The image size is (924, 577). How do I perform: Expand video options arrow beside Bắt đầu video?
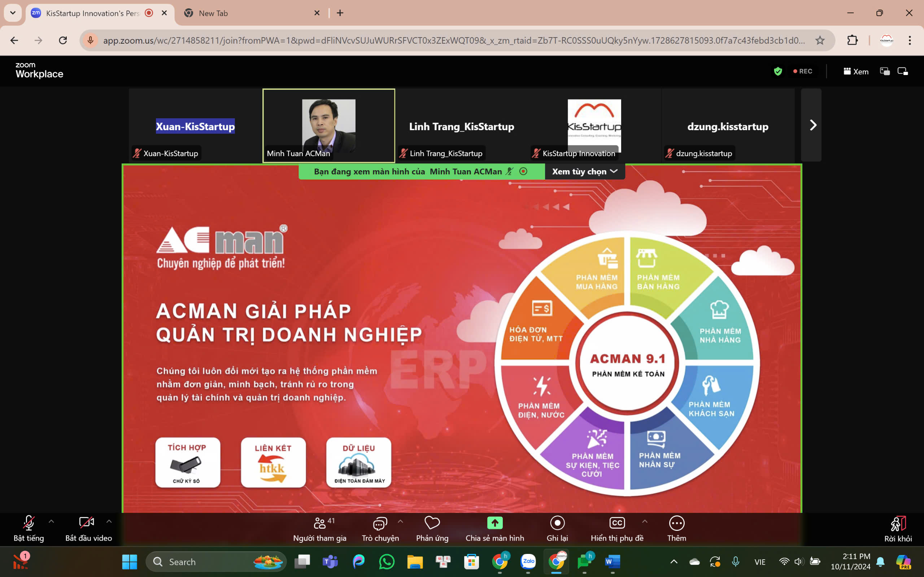pos(109,521)
